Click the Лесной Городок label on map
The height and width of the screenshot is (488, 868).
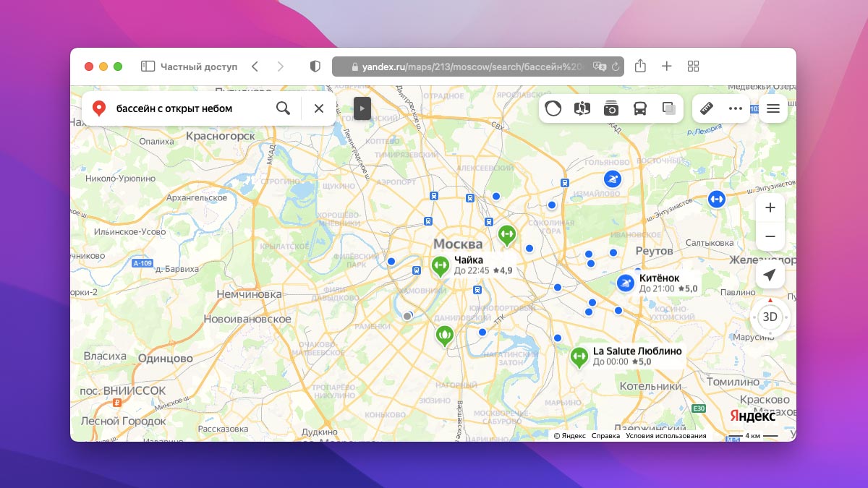coord(123,421)
